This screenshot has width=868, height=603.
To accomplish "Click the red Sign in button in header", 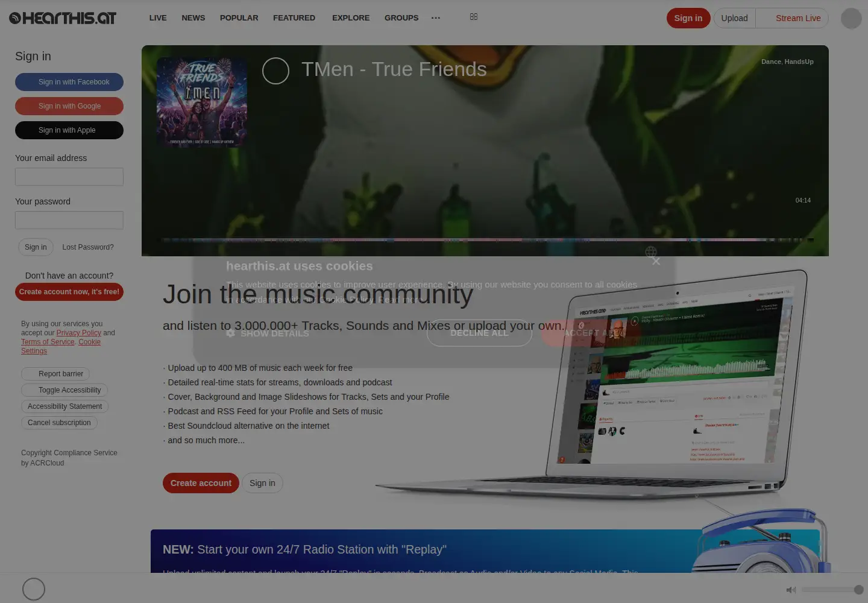I will pyautogui.click(x=688, y=18).
